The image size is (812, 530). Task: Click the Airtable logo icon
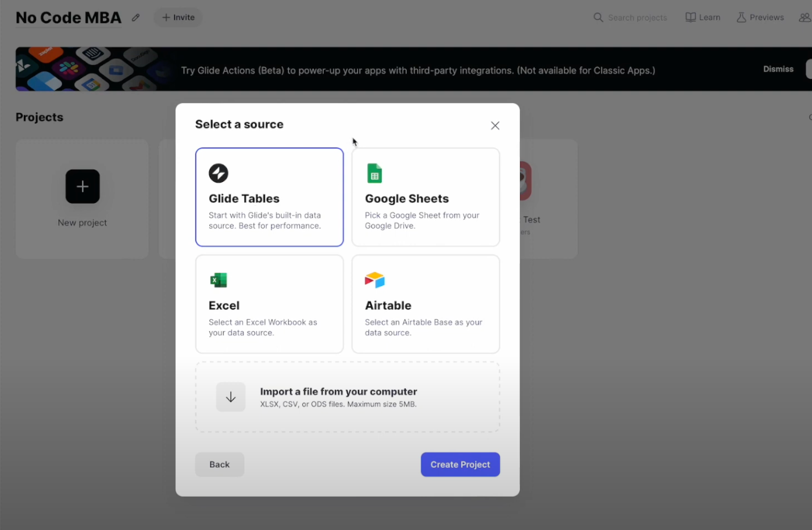tap(375, 280)
